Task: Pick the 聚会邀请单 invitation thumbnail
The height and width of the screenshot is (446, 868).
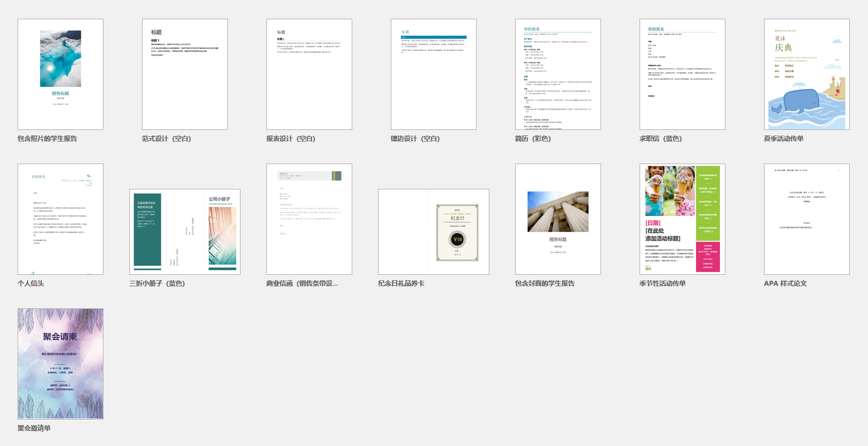Action: pos(61,364)
